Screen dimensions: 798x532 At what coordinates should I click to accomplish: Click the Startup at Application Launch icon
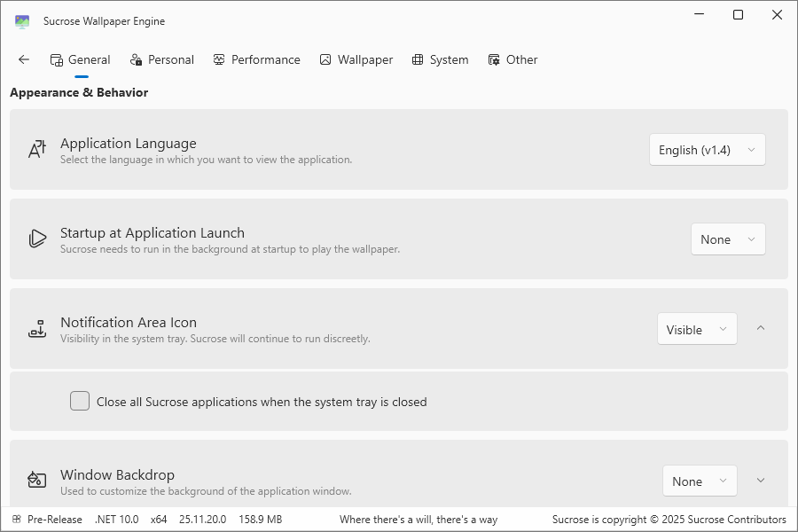36,239
